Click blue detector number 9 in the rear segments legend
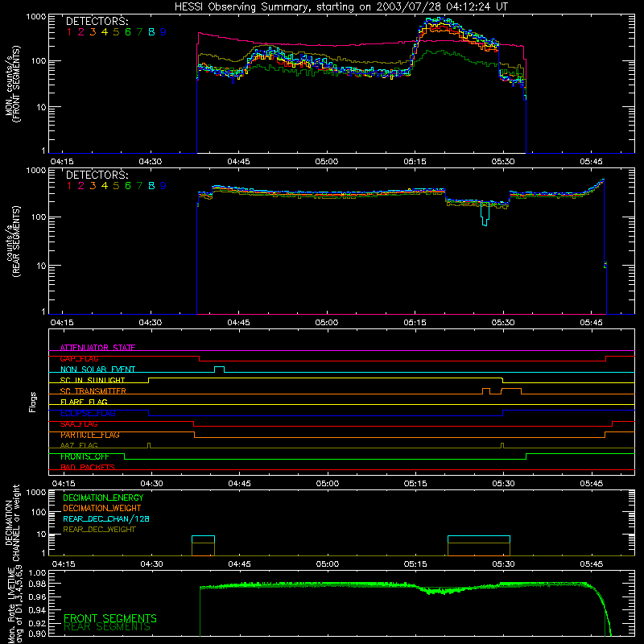This screenshot has width=644, height=644. (x=163, y=186)
